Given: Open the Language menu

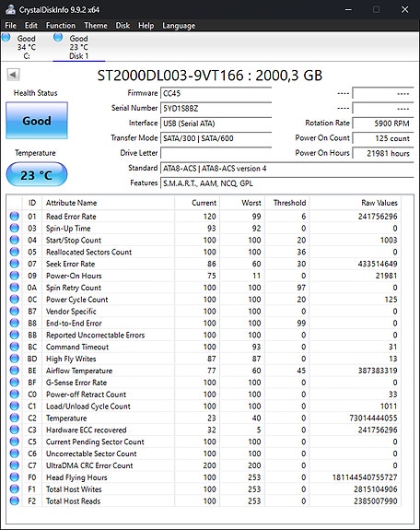Looking at the screenshot, I should point(179,26).
